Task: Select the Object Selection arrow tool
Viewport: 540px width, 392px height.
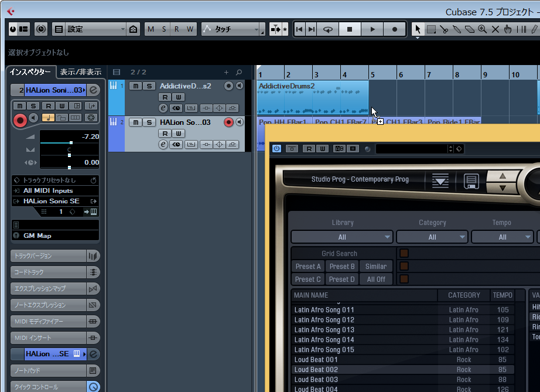Action: pyautogui.click(x=418, y=29)
